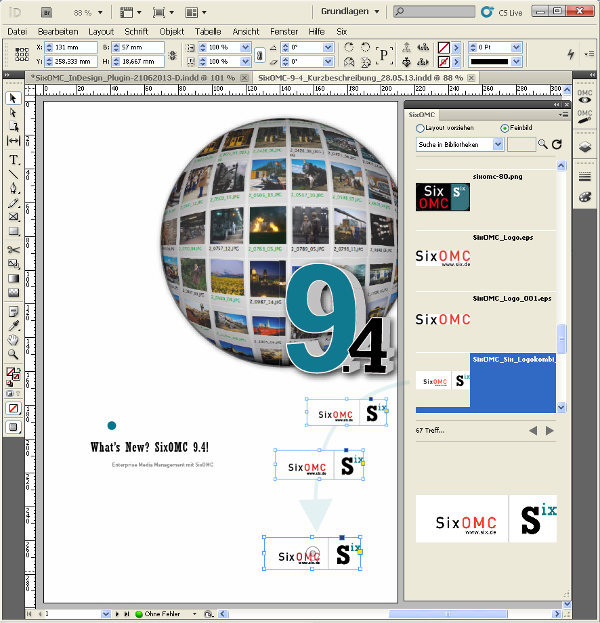The height and width of the screenshot is (623, 600).
Task: Select the sixomc-80.png thumbnail
Action: (x=443, y=197)
